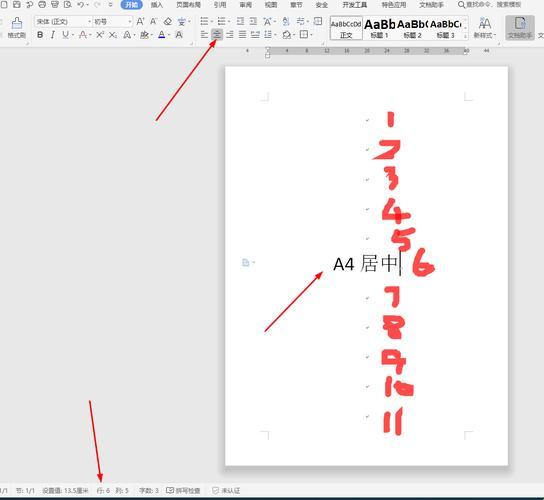Click the 拼写检查 status bar button

click(184, 490)
